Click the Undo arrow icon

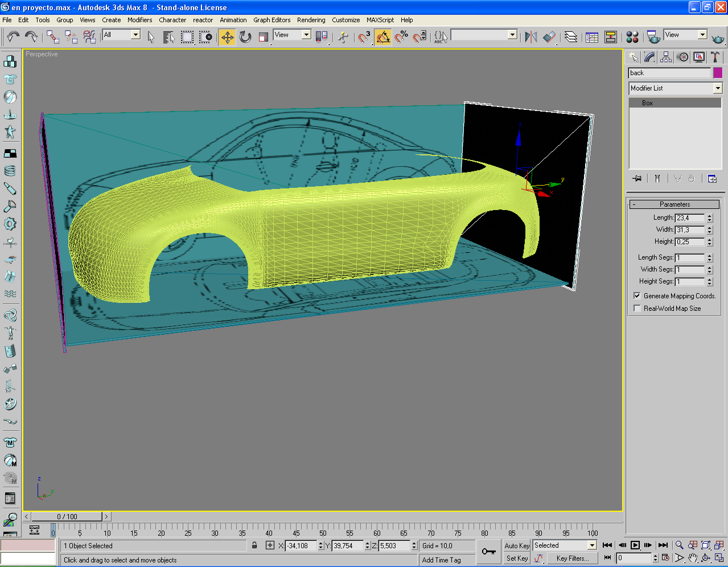(x=13, y=37)
